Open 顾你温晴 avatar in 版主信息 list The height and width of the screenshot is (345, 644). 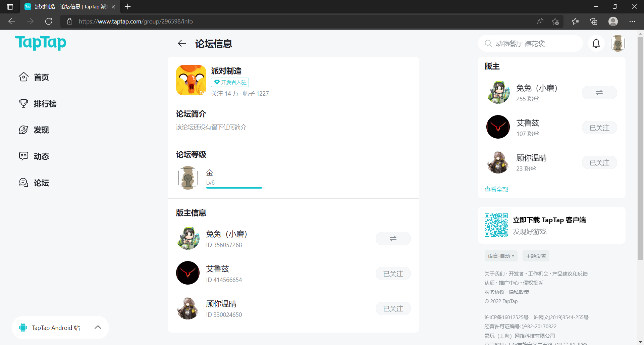pos(188,308)
